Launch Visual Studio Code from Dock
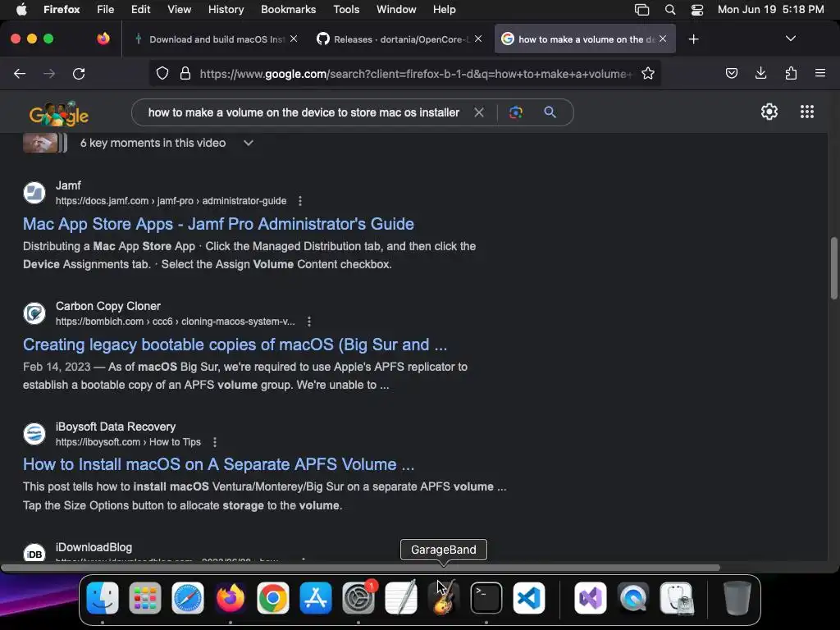 (529, 598)
